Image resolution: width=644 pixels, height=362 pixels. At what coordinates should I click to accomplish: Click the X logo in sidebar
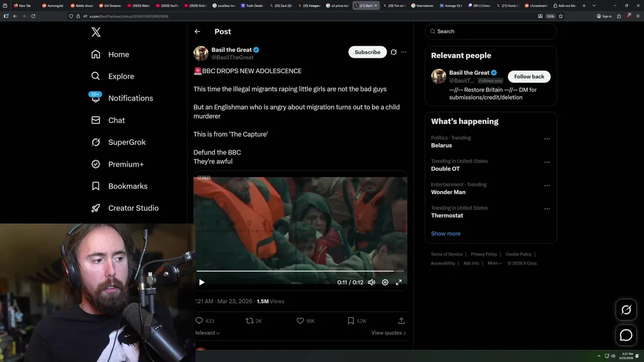click(x=96, y=32)
